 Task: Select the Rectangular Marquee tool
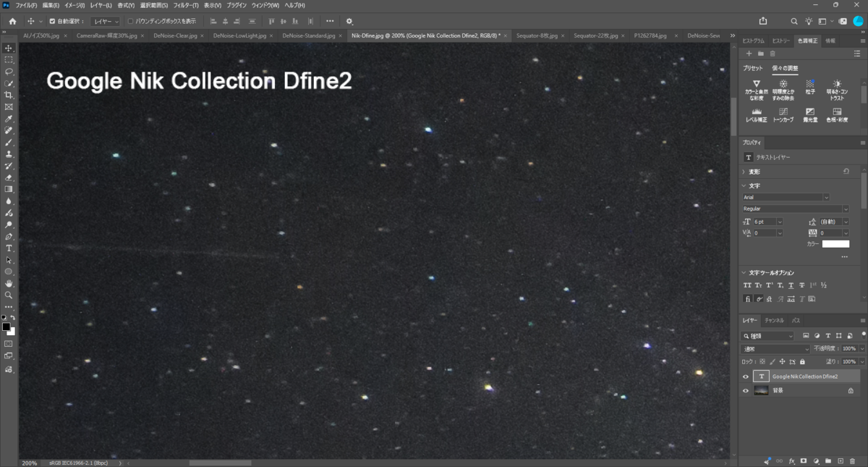[9, 60]
